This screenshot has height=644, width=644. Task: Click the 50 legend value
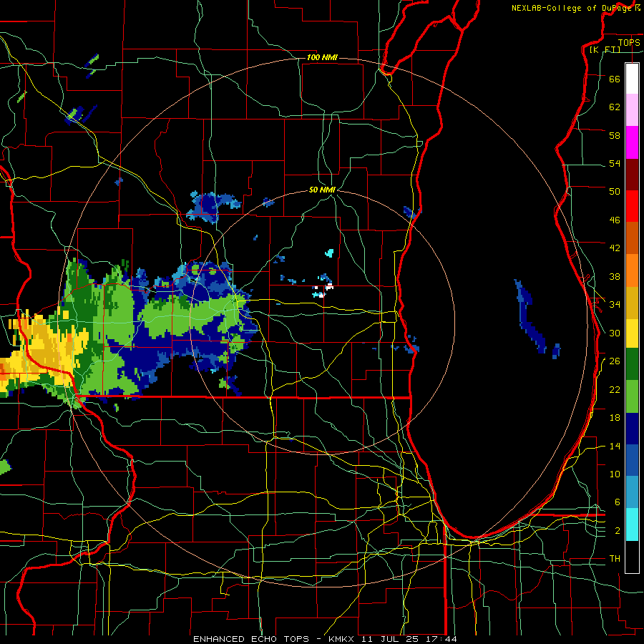click(615, 192)
